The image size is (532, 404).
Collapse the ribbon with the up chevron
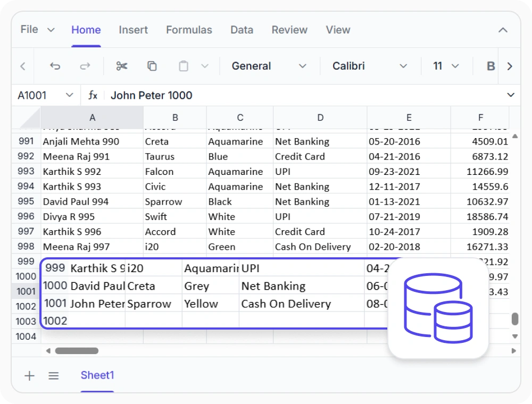503,30
